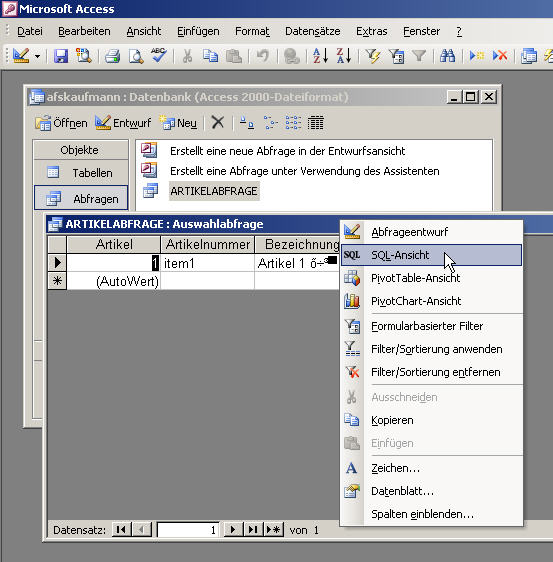Choose PivotChart-Ansicht from context menu
This screenshot has height=562, width=553.
[432, 301]
